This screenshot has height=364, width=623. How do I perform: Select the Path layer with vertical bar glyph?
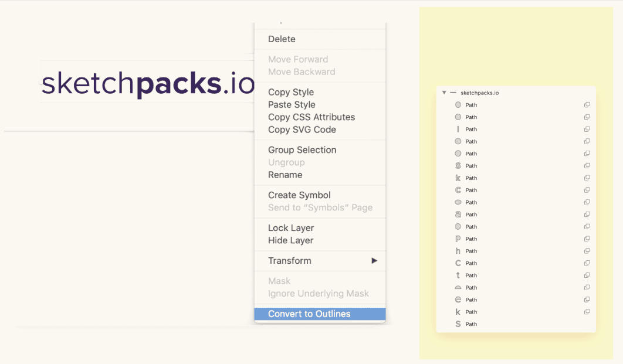(516, 129)
